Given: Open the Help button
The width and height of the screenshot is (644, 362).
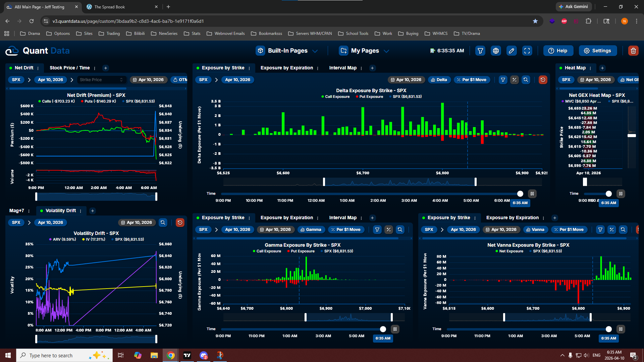Looking at the screenshot, I should (x=558, y=51).
